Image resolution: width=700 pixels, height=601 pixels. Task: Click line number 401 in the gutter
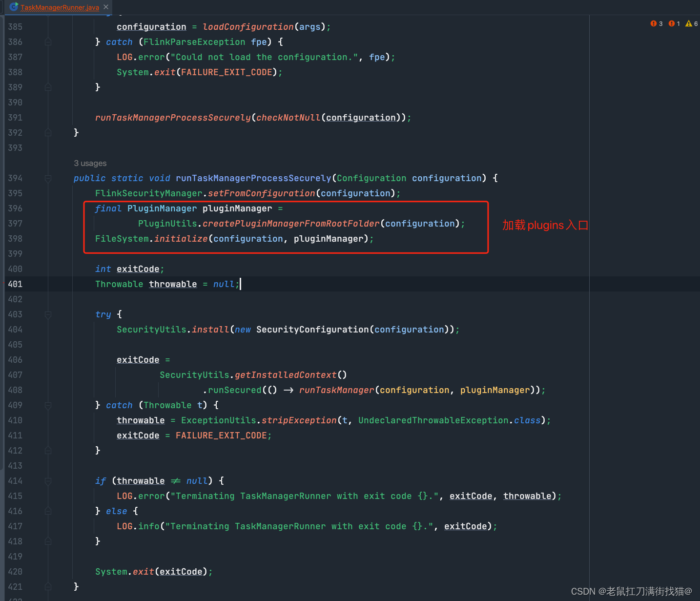click(x=15, y=284)
